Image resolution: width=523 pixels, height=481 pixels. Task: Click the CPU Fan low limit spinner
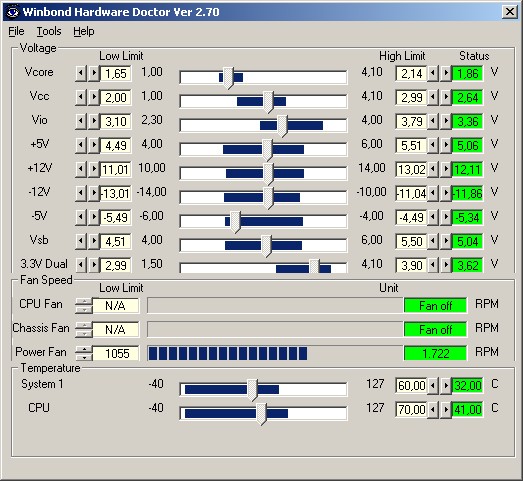(84, 306)
